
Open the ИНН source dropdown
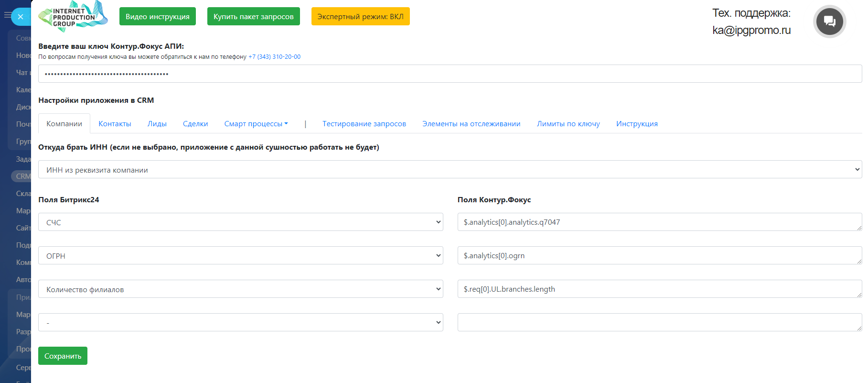450,170
